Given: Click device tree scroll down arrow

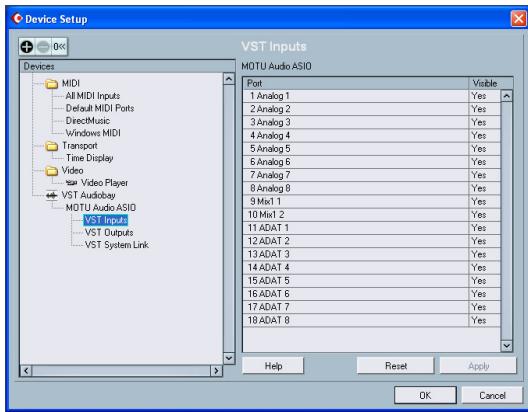Looking at the screenshot, I should coord(229,358).
